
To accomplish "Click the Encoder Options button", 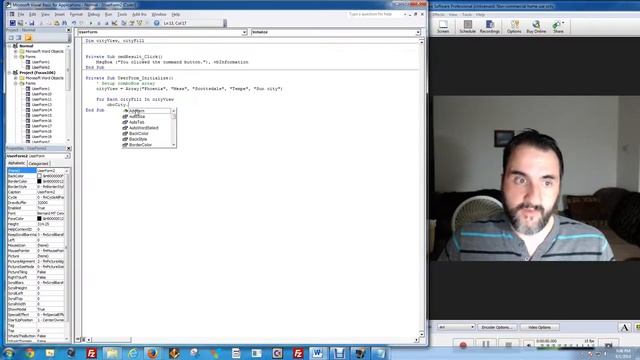I will point(497,327).
